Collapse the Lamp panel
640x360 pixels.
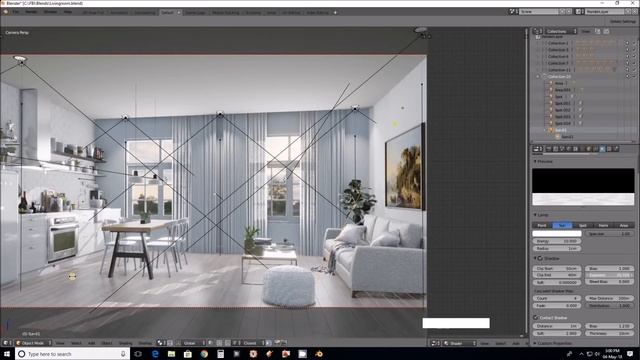(535, 215)
